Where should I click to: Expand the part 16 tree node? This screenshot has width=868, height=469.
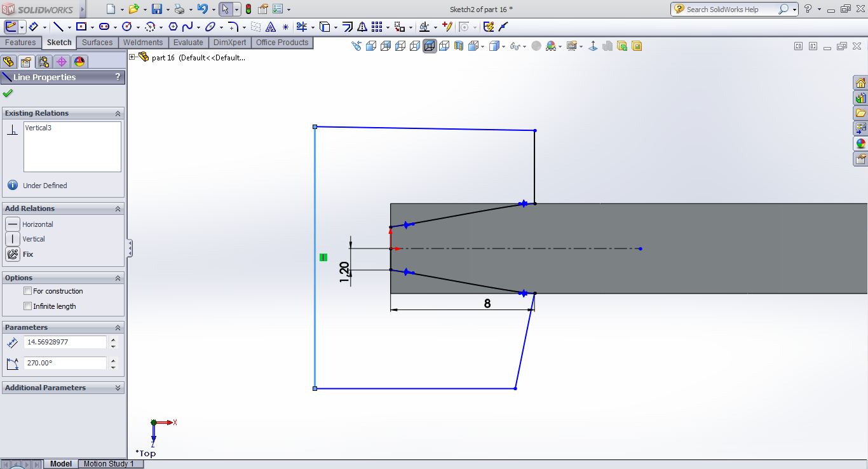pyautogui.click(x=132, y=57)
